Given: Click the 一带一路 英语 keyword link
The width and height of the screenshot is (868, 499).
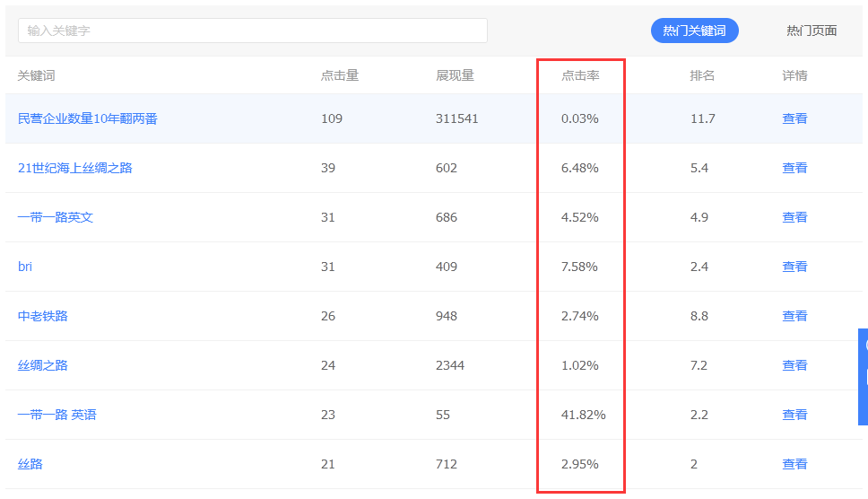Looking at the screenshot, I should point(57,415).
